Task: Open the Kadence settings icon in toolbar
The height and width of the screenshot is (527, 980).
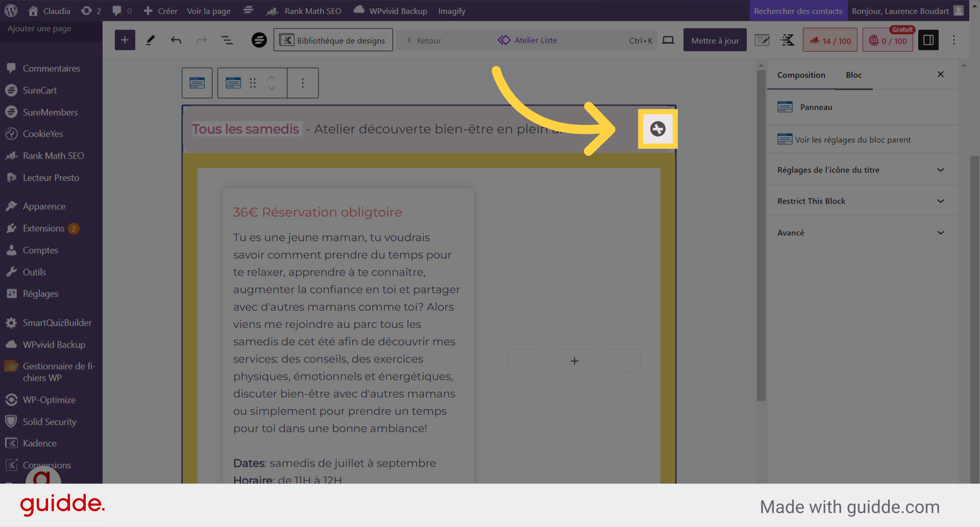Action: [x=788, y=40]
